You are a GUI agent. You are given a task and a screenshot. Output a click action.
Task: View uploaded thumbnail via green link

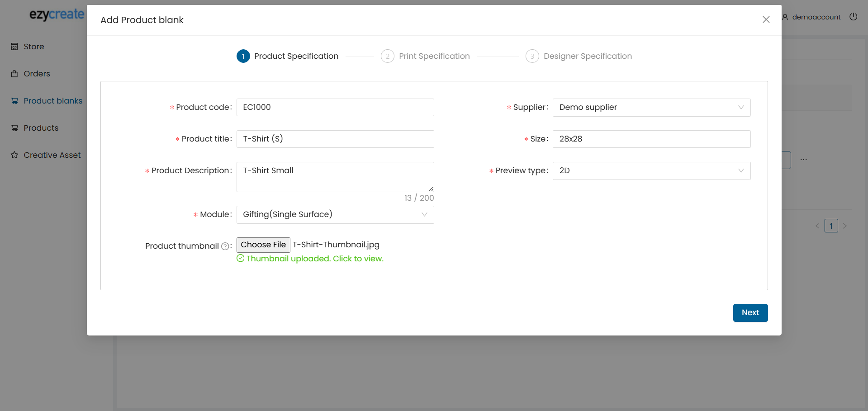314,259
